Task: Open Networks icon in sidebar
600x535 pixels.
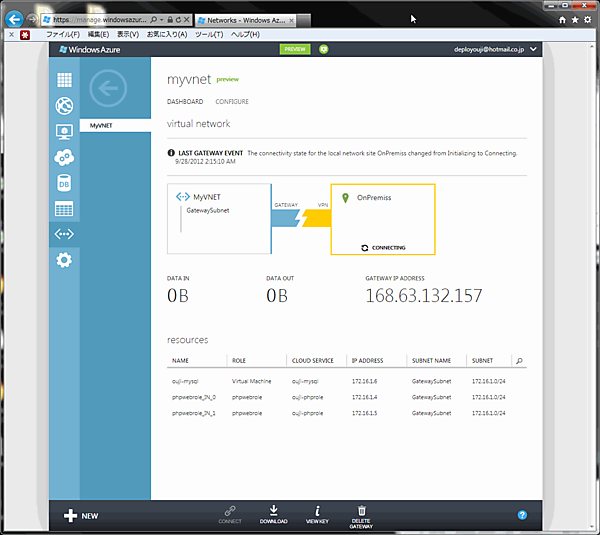Action: [x=64, y=234]
